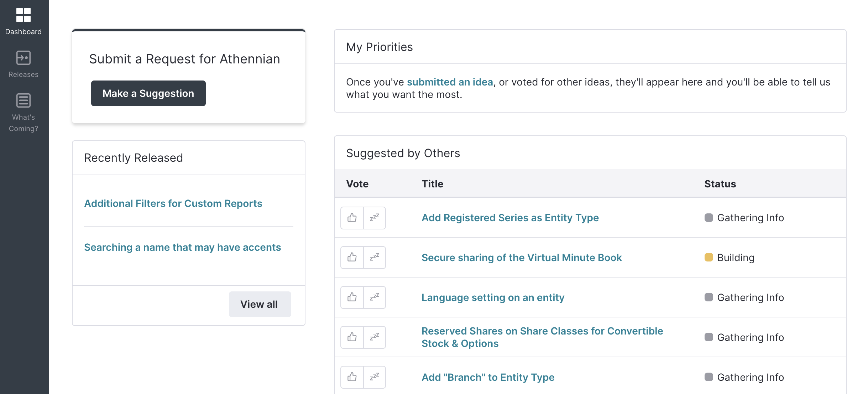Click the yellow Building status swatch
The height and width of the screenshot is (394, 868).
click(x=708, y=257)
